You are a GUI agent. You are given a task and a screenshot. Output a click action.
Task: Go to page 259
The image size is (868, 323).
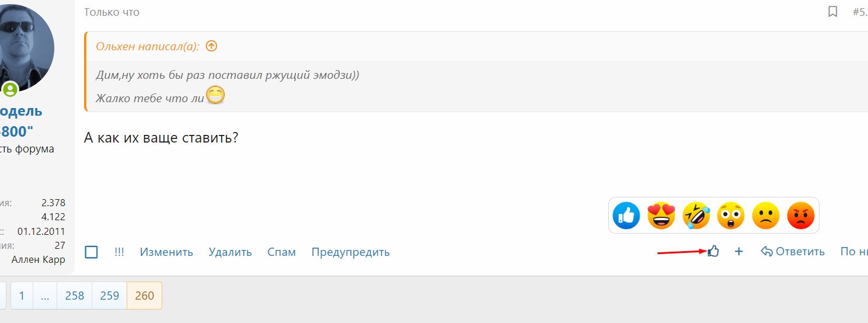click(110, 296)
